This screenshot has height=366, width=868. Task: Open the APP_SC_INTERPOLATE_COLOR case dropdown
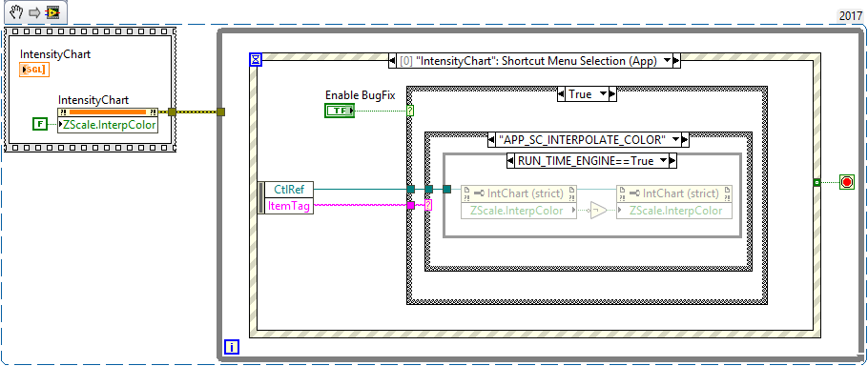click(x=675, y=140)
